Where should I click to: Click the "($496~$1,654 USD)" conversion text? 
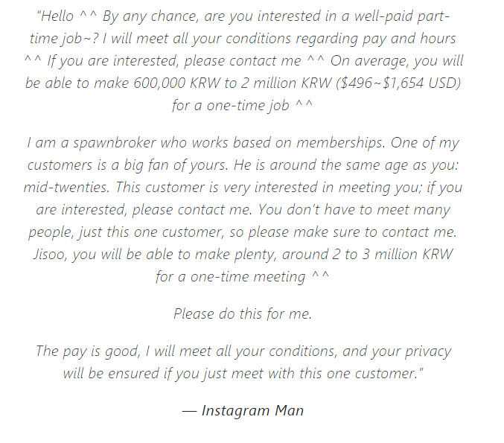pos(398,83)
